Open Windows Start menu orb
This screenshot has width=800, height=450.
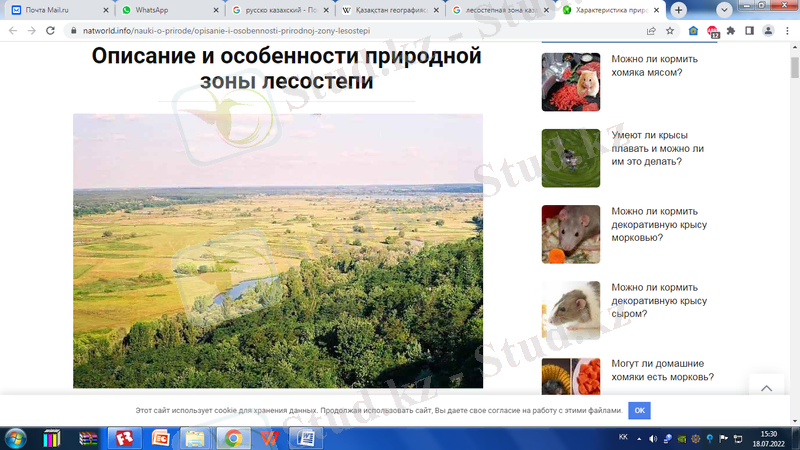click(17, 438)
